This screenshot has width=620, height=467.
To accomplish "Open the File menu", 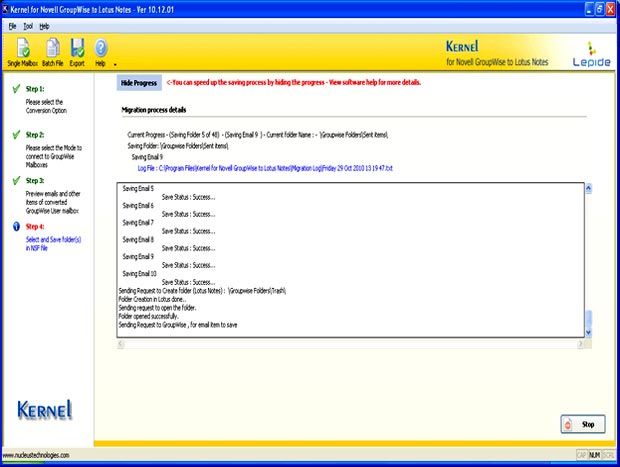I will [13, 26].
